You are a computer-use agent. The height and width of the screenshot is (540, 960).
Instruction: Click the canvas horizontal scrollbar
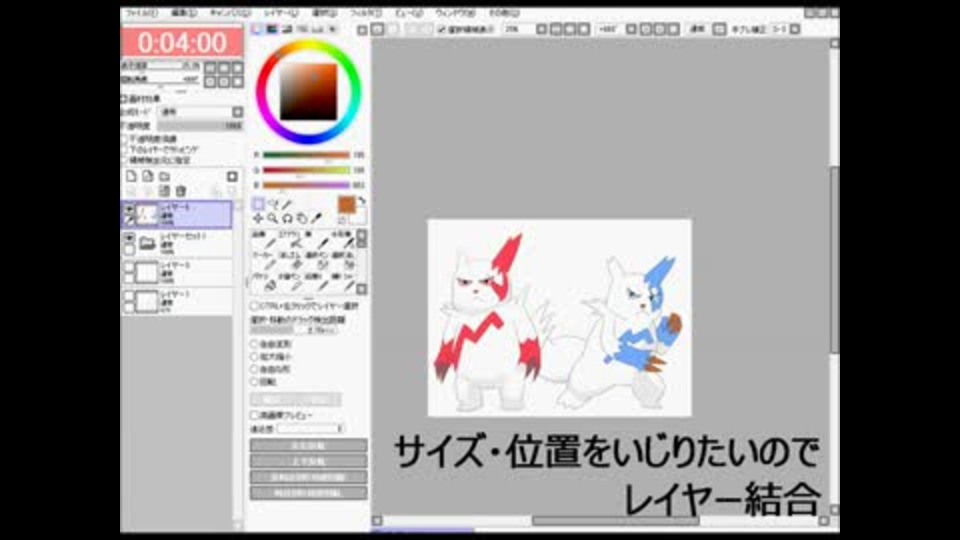coord(615,521)
